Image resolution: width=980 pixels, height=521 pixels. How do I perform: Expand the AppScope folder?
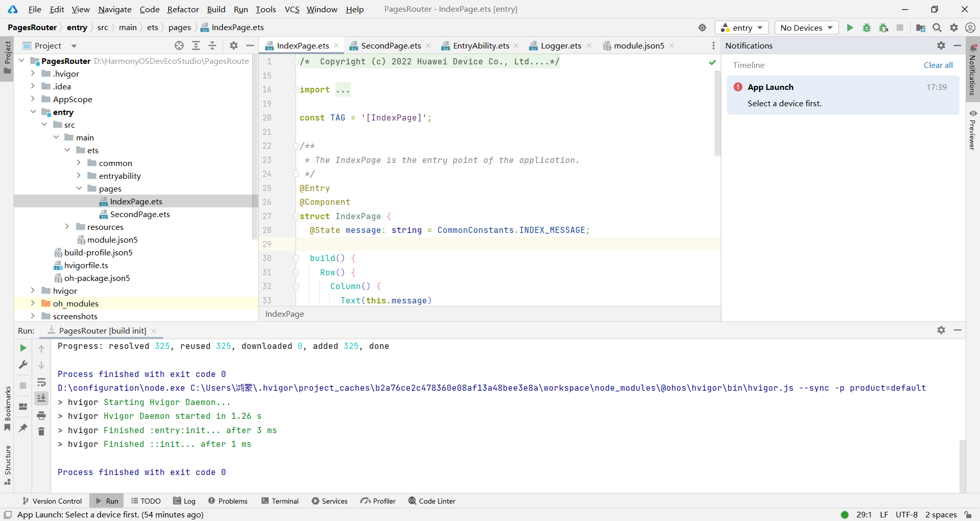click(x=33, y=99)
